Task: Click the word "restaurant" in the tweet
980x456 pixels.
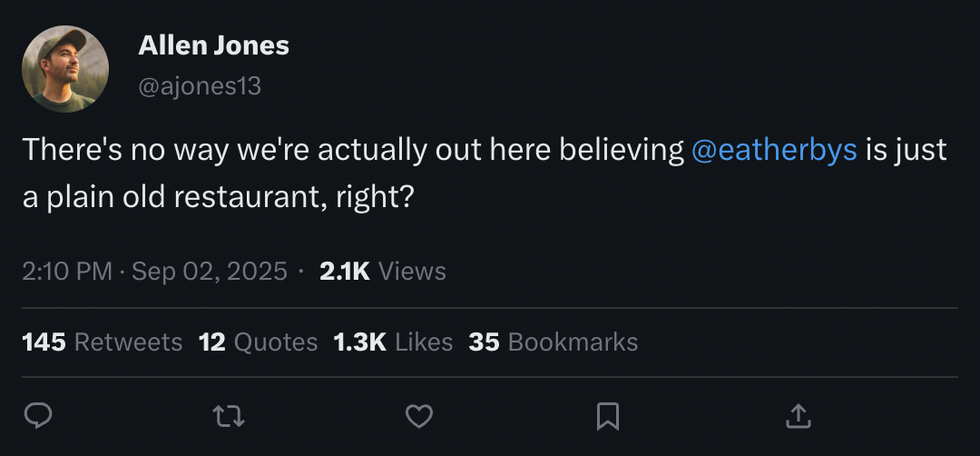Action: pos(243,197)
